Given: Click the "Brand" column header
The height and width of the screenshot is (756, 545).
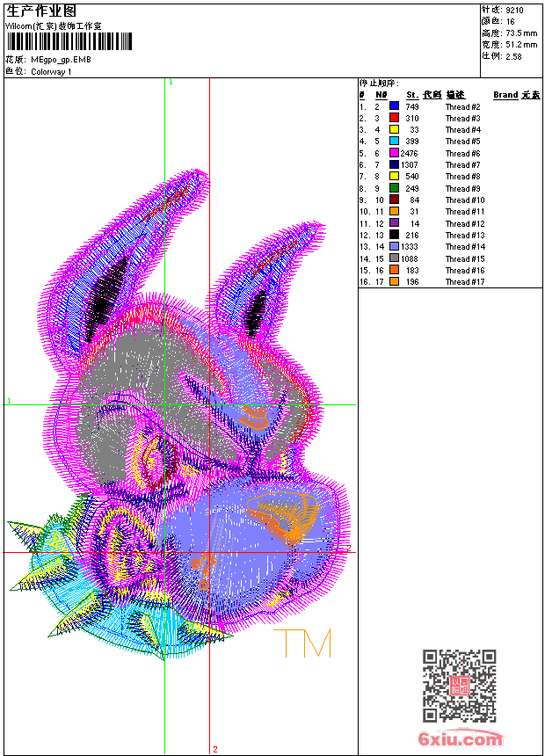Looking at the screenshot, I should [505, 95].
